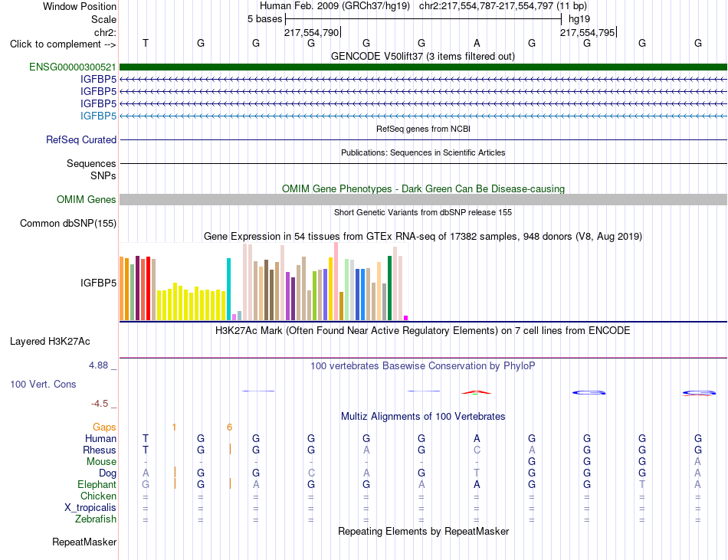Click the ENSG00000300521 gene label
The image size is (728, 560).
click(x=73, y=67)
